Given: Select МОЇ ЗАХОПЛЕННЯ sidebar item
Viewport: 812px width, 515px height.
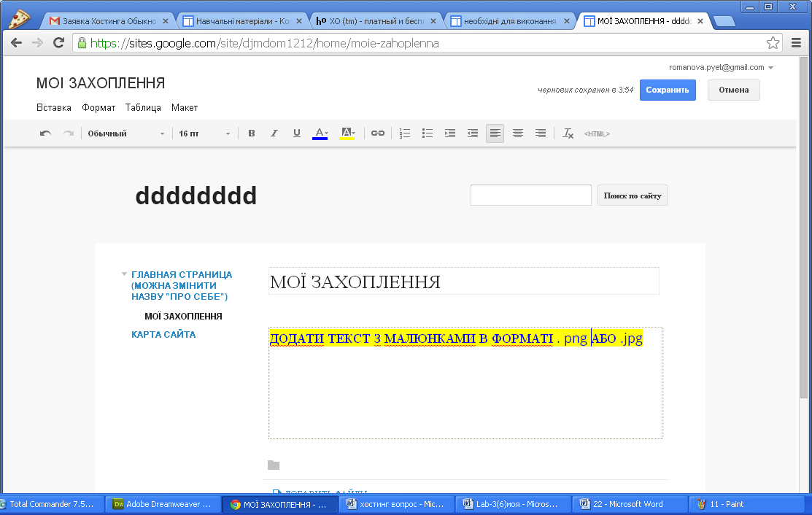Looking at the screenshot, I should [x=183, y=317].
